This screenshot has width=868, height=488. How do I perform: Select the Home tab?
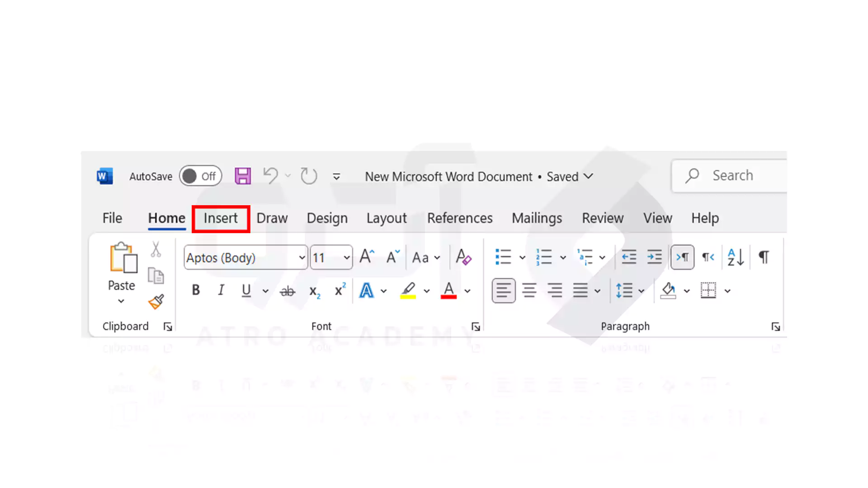click(x=167, y=218)
